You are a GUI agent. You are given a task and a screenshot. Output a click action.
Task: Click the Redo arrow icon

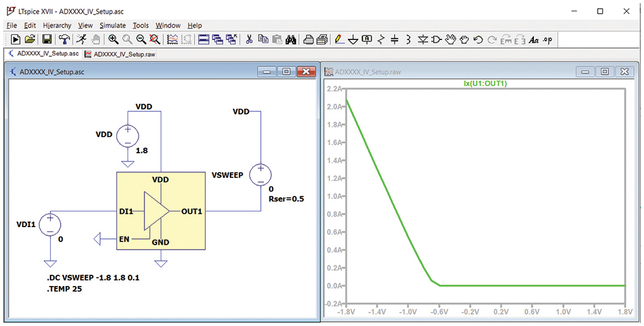point(491,39)
